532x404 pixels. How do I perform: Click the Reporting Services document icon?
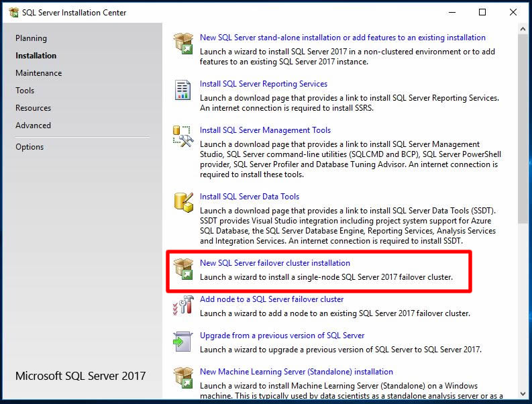pyautogui.click(x=183, y=89)
